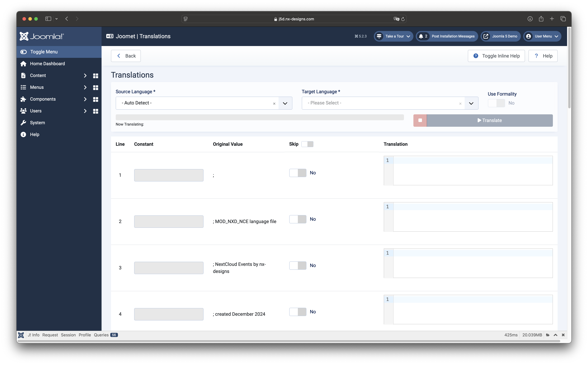Image resolution: width=588 pixels, height=365 pixels.
Task: Reload the page in Safari
Action: click(x=403, y=19)
